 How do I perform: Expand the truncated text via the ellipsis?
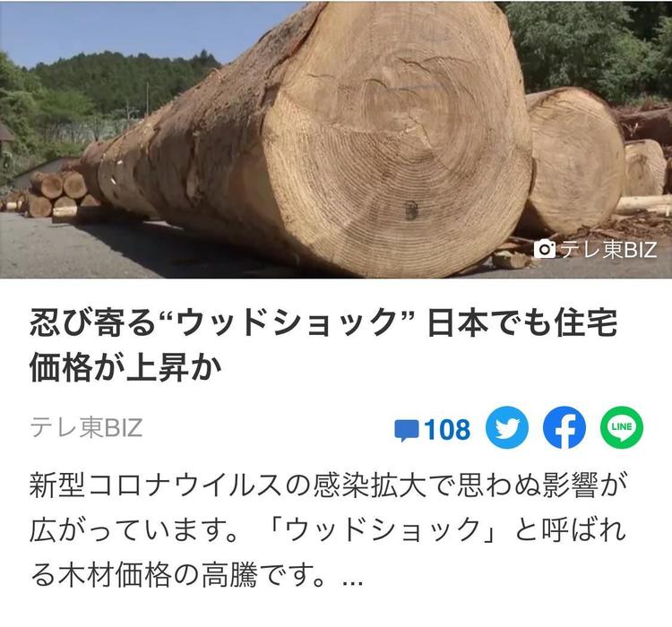(x=354, y=582)
